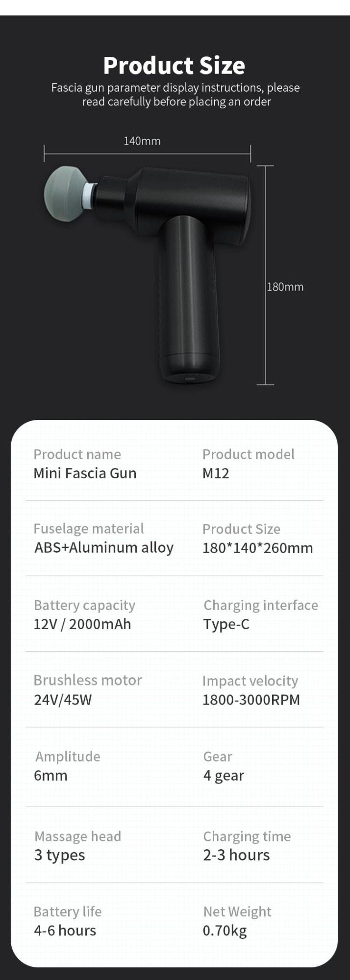Viewport: 350px width, 980px height.
Task: Click the 12V / 2000mAh battery capacity value
Action: 82,624
